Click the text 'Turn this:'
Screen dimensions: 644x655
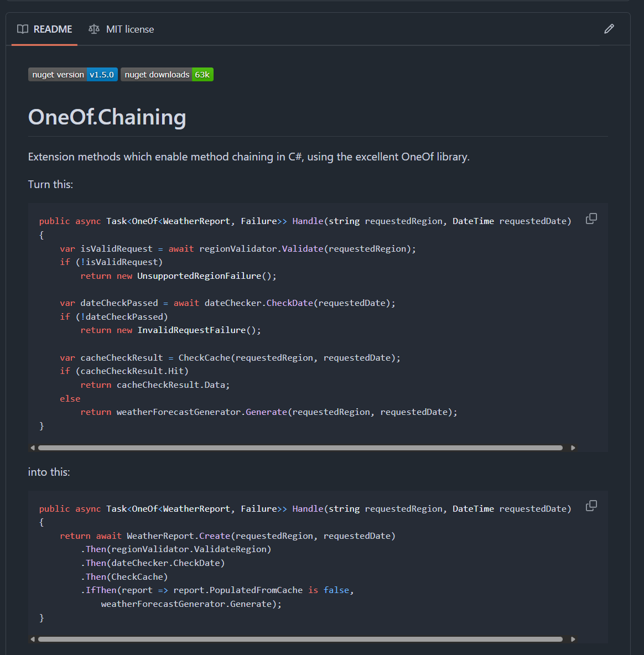[50, 184]
